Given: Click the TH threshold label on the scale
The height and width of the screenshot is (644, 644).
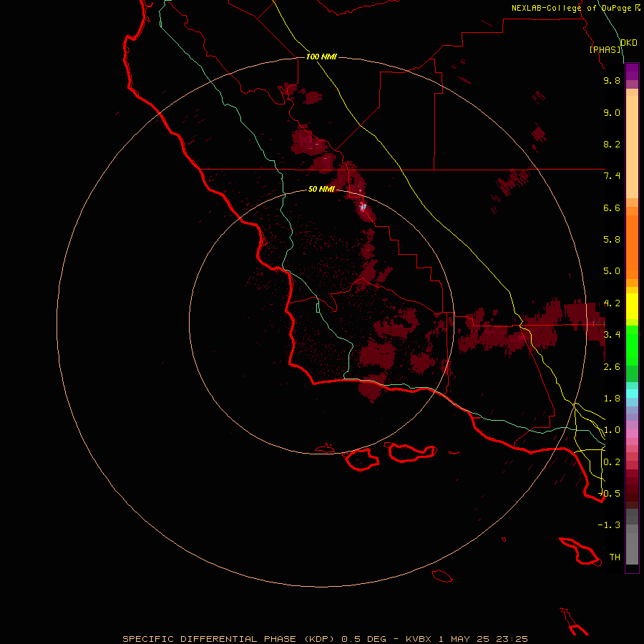Looking at the screenshot, I should pyautogui.click(x=615, y=557).
